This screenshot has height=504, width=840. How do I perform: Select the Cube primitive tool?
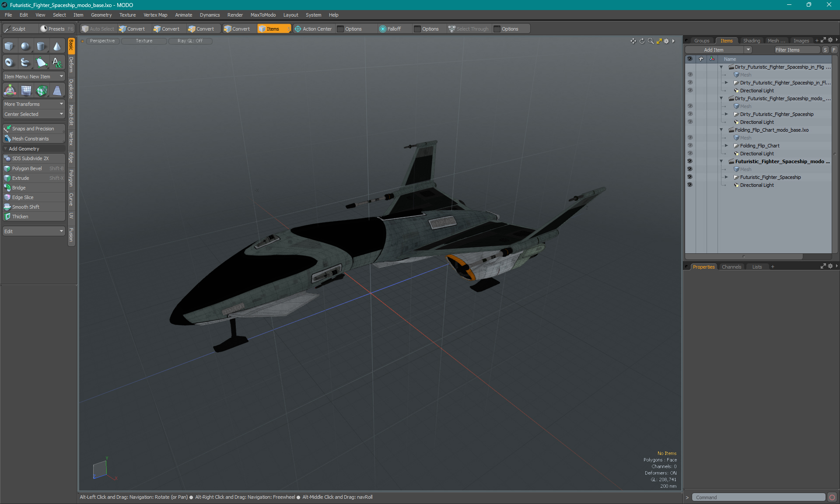coord(9,46)
